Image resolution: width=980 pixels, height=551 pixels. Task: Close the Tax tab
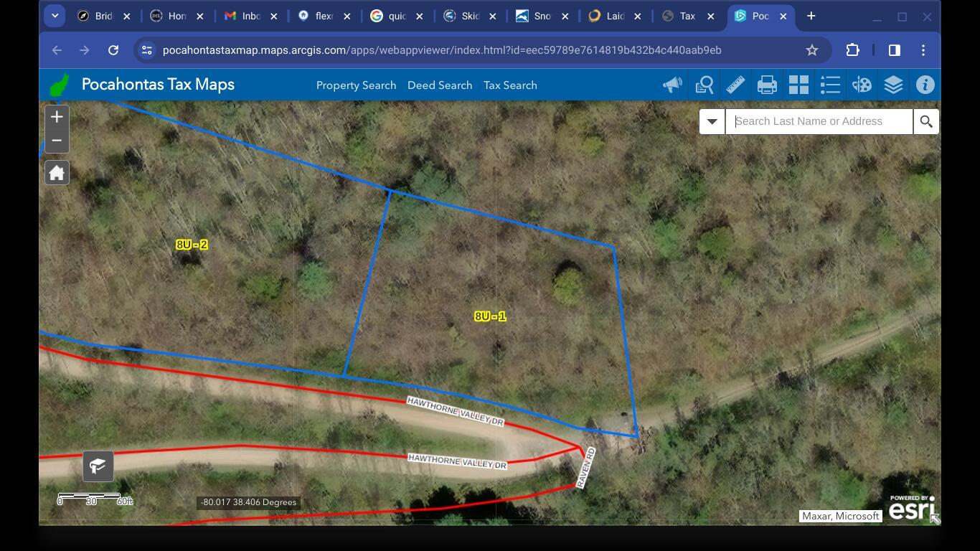710,16
